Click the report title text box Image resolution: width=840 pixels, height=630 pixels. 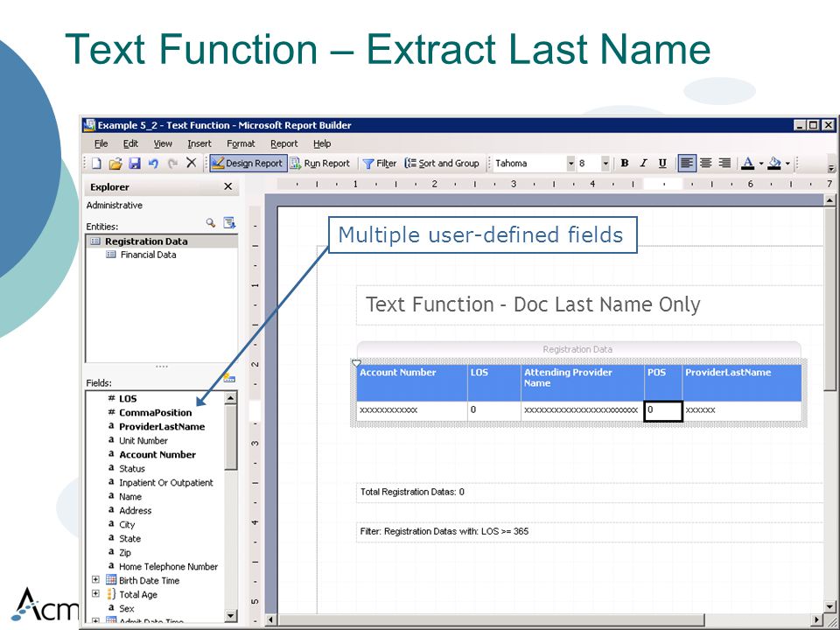(x=589, y=304)
